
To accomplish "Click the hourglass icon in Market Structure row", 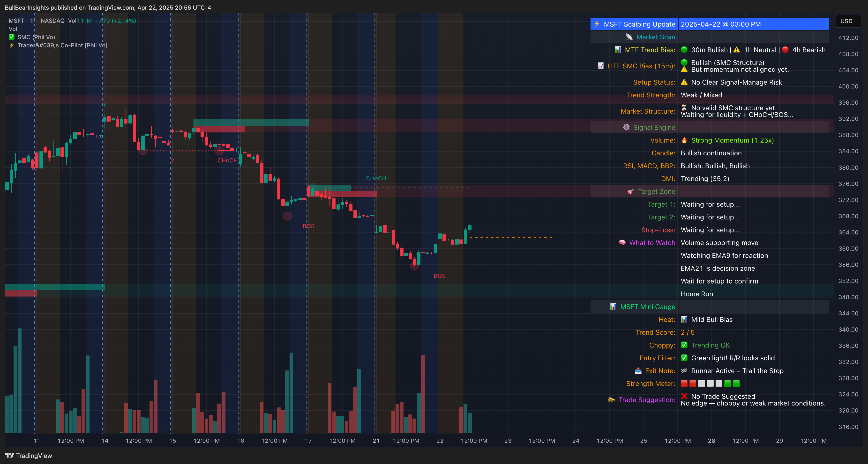I will [x=684, y=108].
